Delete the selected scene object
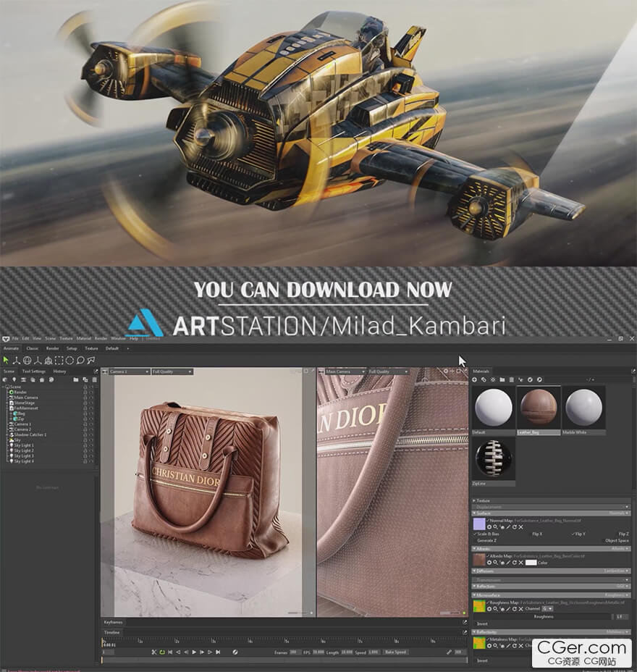Screen dimensions: 637x672 click(94, 379)
